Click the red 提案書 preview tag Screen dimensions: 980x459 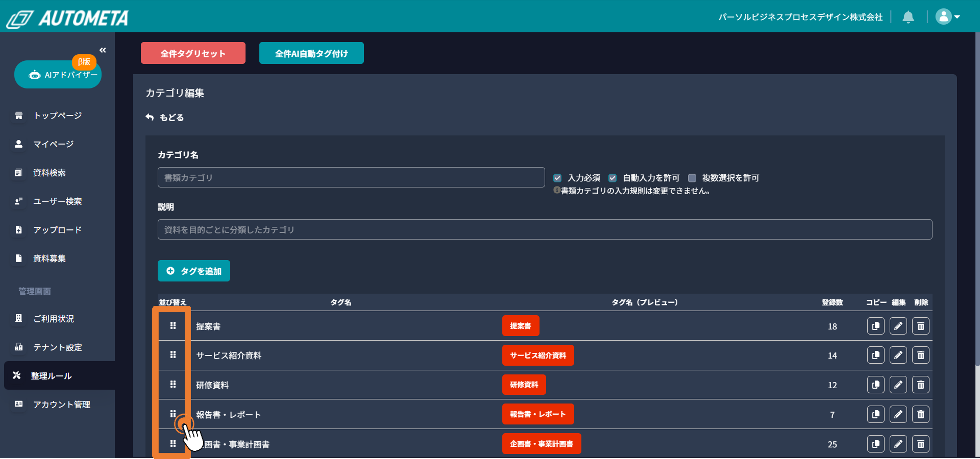[x=520, y=326]
